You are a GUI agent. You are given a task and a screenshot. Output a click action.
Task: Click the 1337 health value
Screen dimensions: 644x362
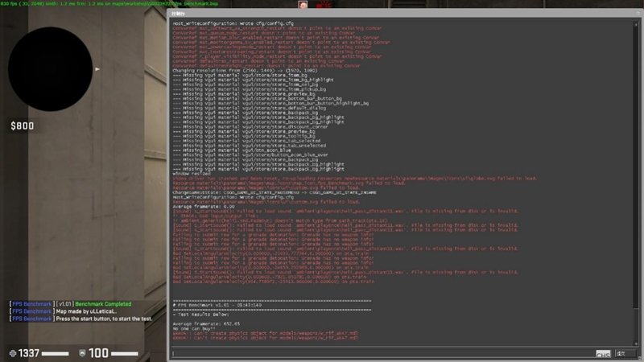29,353
